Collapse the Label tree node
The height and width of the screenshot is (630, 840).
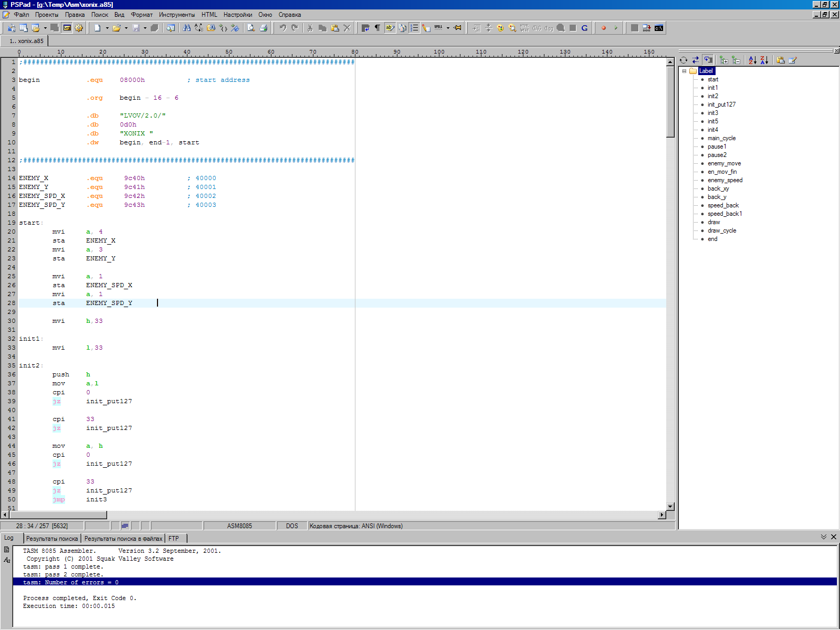click(x=684, y=71)
